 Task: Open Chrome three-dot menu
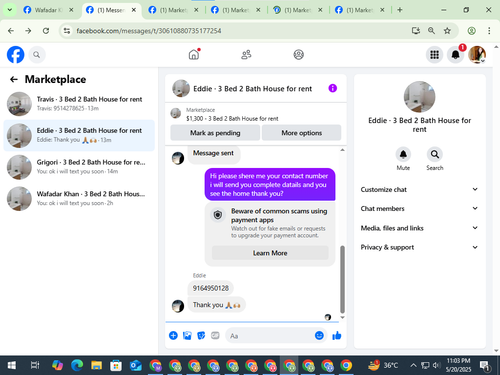click(x=489, y=31)
